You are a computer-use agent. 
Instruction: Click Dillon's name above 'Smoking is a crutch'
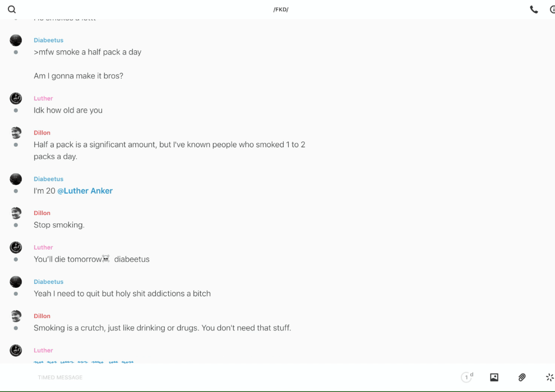tap(42, 316)
